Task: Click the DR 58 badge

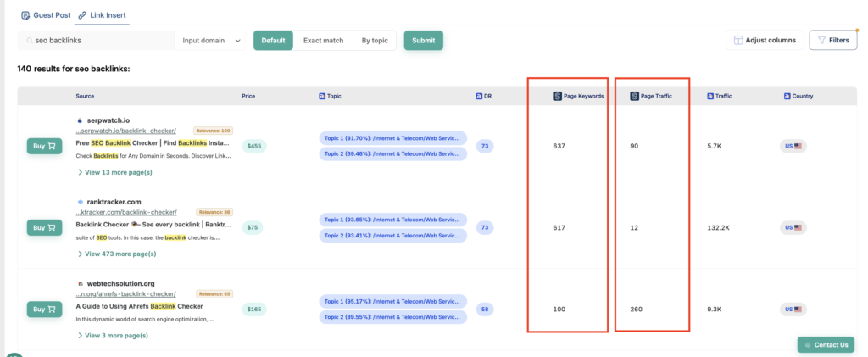Action: pyautogui.click(x=485, y=309)
